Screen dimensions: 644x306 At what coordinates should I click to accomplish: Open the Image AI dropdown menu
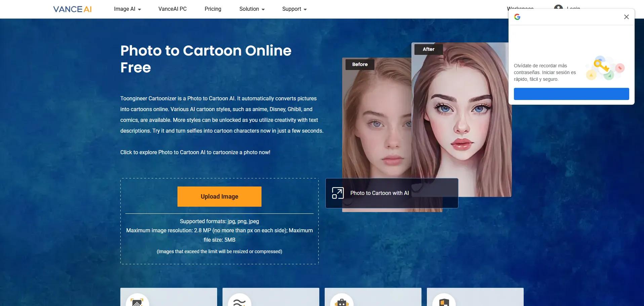click(127, 9)
